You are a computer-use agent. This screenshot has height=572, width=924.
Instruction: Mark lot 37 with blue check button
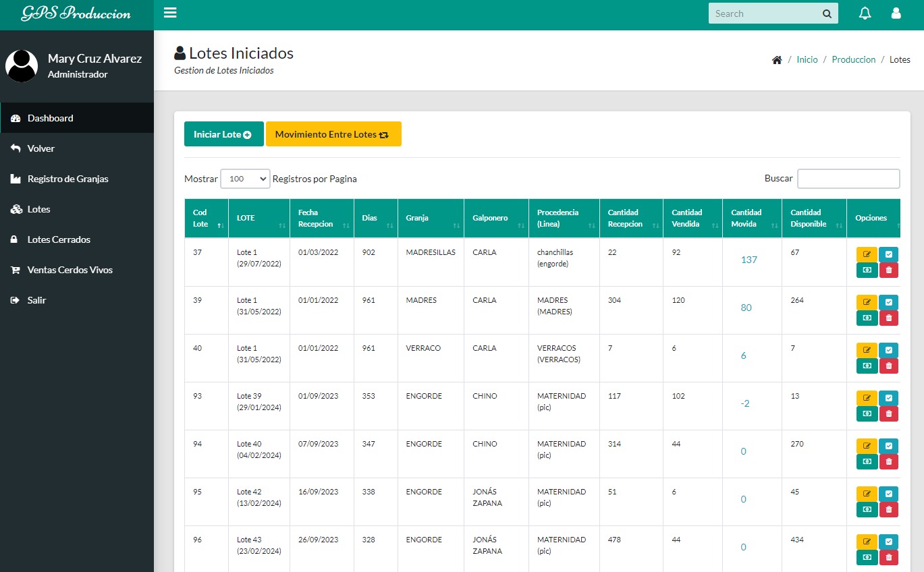[888, 255]
